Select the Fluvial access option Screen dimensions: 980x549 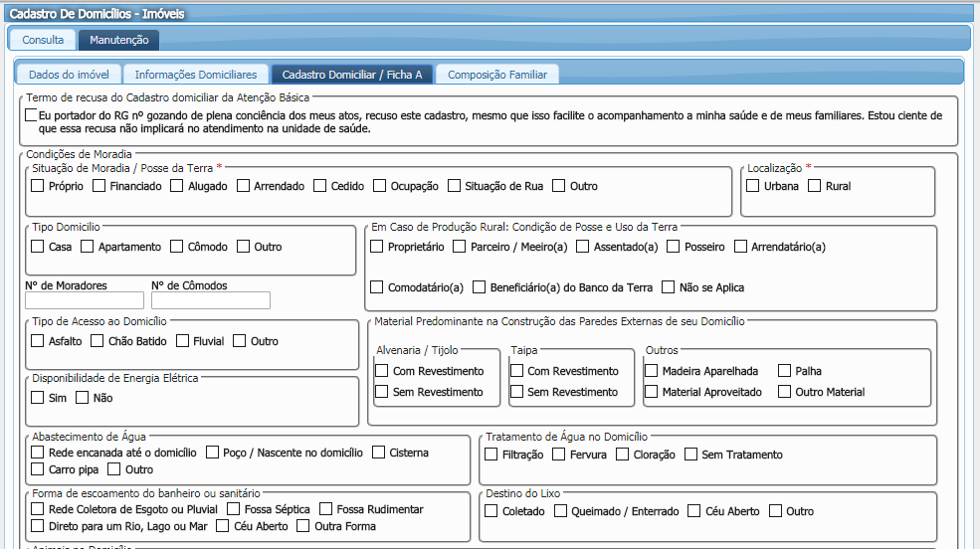(x=182, y=340)
